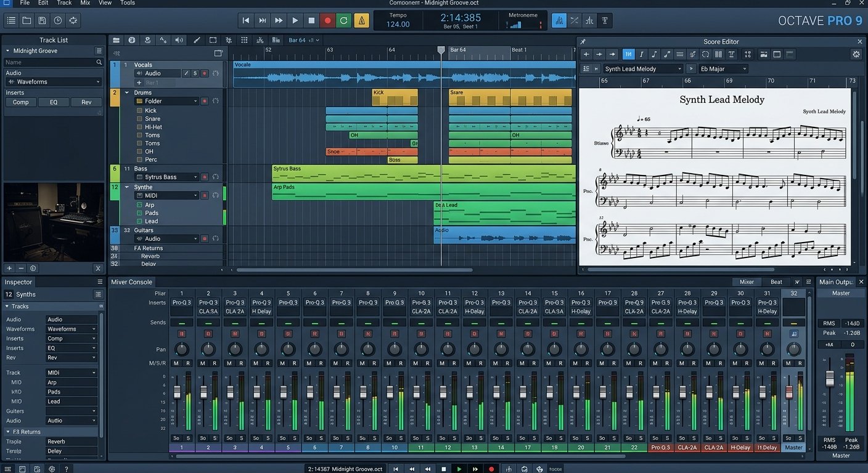Open the Tools menu
The image size is (868, 473).
click(128, 3)
